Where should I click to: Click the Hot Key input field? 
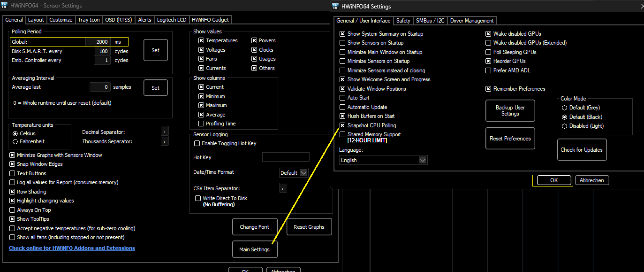[286, 157]
